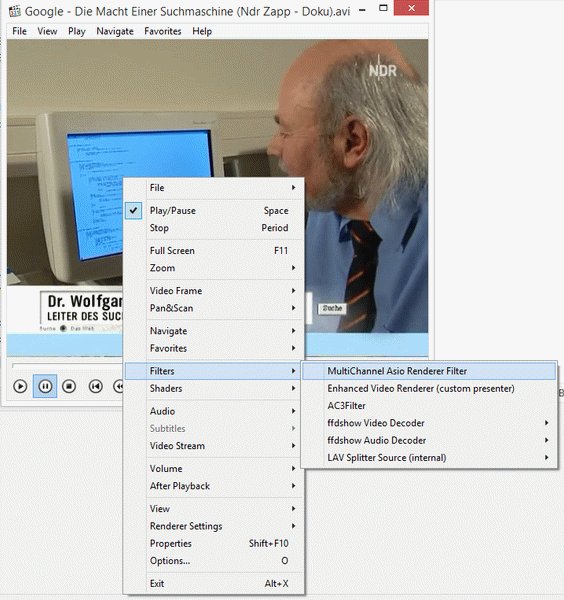Expand the Video Frame submenu
This screenshot has height=600, width=564.
click(x=214, y=291)
